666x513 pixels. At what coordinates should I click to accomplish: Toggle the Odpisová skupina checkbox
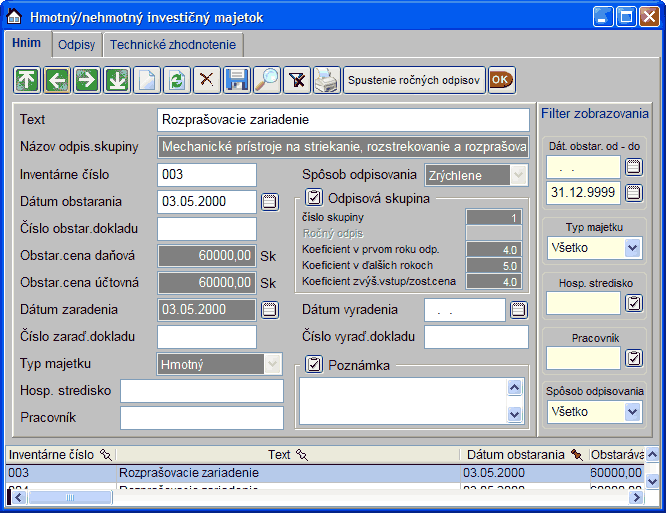click(314, 198)
